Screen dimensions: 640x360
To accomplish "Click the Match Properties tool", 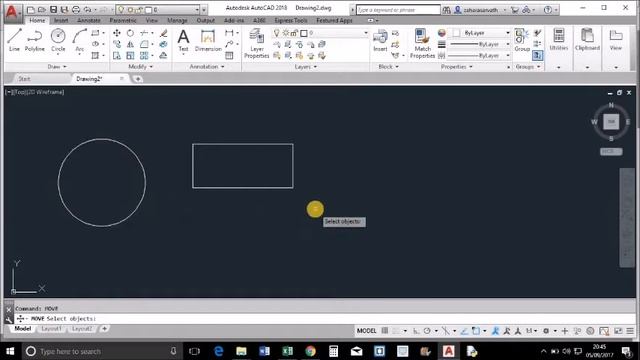I will click(x=422, y=43).
